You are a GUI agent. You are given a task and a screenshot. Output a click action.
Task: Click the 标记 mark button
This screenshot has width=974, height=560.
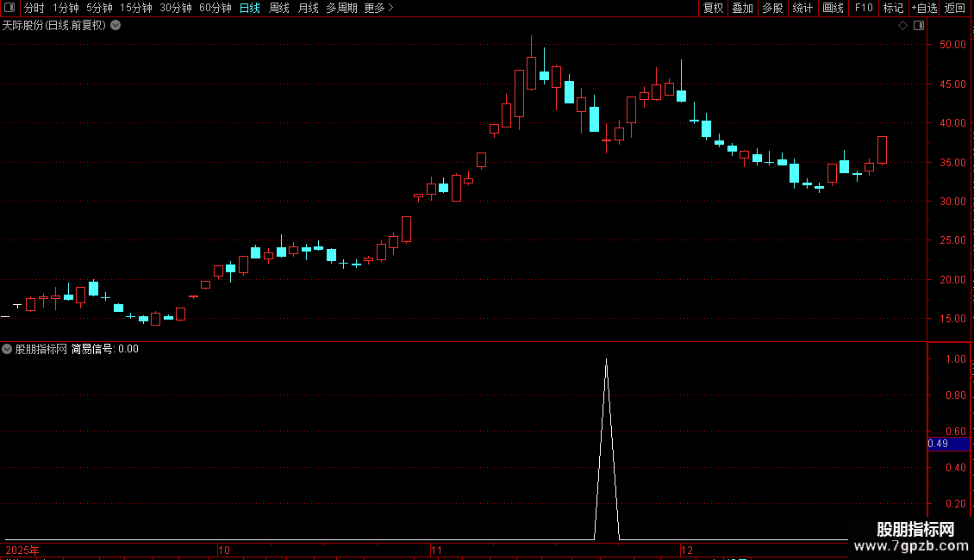pos(893,8)
